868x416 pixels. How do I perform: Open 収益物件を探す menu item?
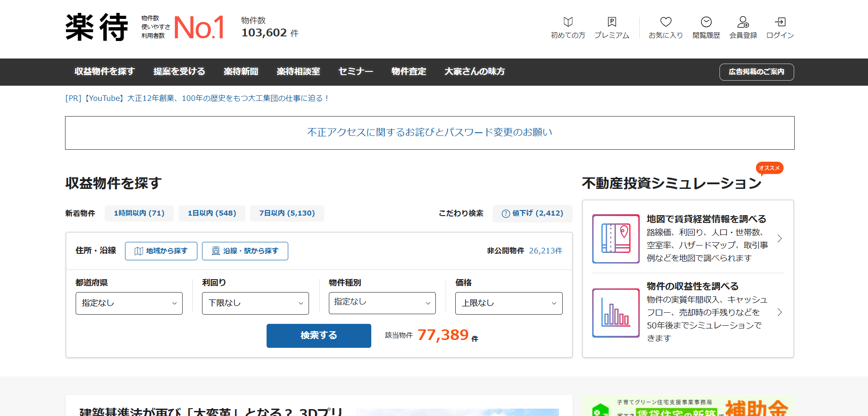[105, 71]
